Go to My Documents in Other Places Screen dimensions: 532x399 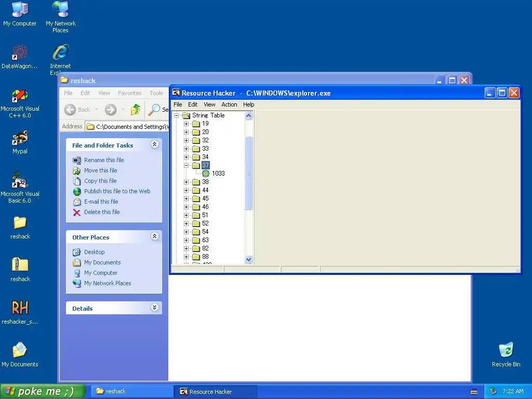(102, 262)
